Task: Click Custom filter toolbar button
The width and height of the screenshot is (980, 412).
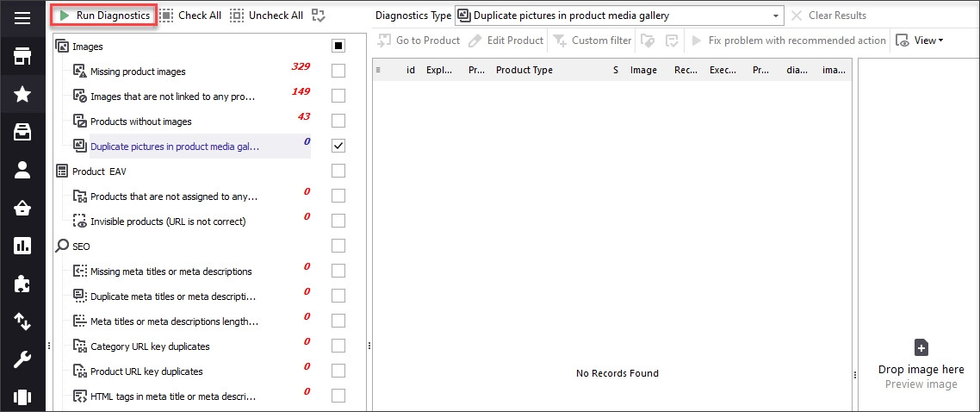Action: point(592,41)
